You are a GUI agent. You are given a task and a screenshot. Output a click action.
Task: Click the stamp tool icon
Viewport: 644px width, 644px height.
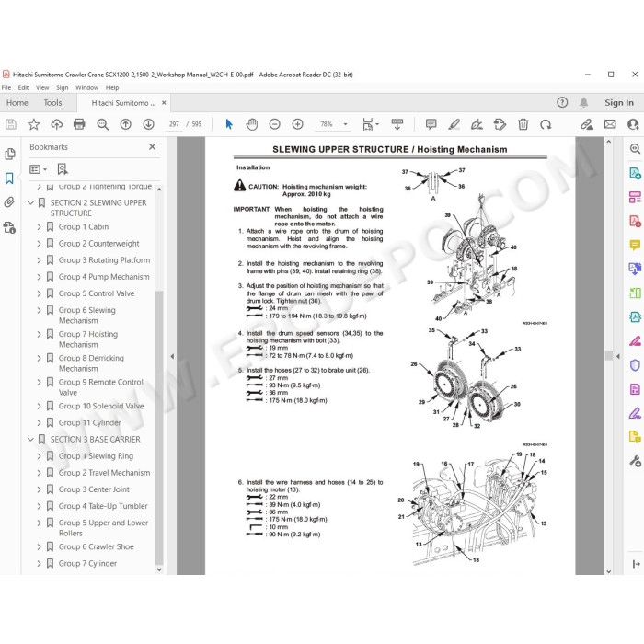tap(500, 124)
